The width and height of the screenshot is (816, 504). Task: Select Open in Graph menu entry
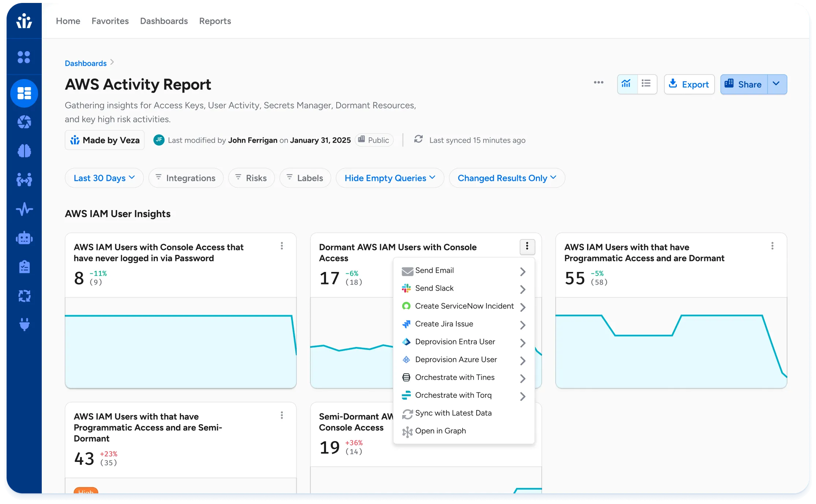click(x=440, y=431)
